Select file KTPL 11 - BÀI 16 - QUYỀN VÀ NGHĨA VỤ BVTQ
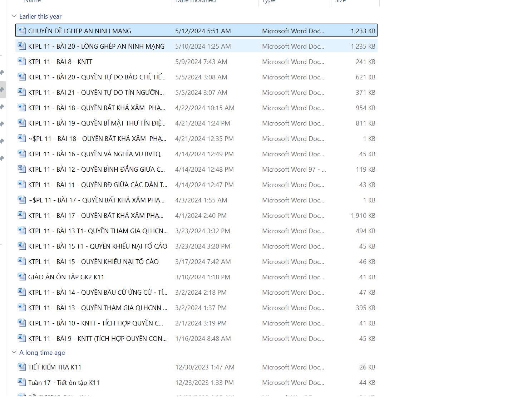The height and width of the screenshot is (397, 532). 94,154
